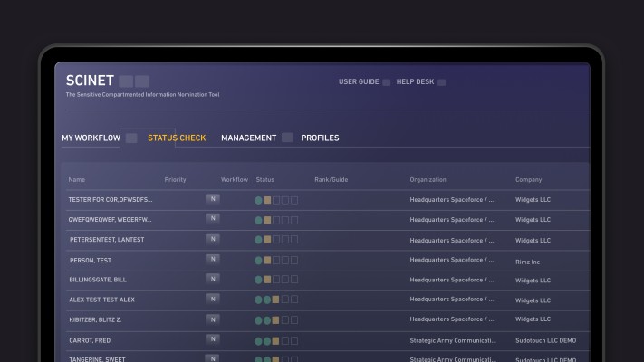Sort by the Status column header
The width and height of the screenshot is (644, 362).
[264, 180]
